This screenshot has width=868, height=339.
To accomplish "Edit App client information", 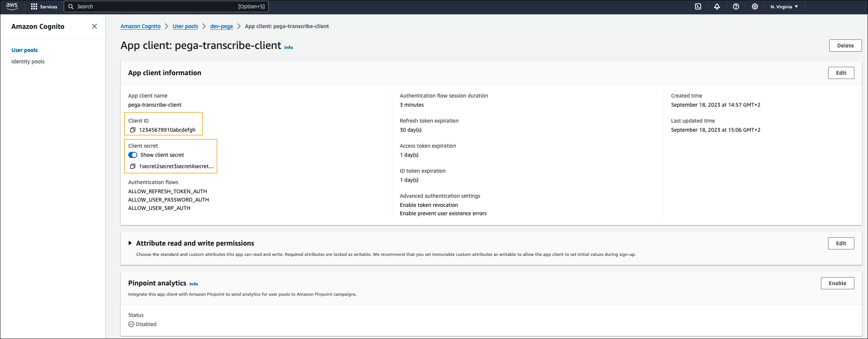I will 841,73.
